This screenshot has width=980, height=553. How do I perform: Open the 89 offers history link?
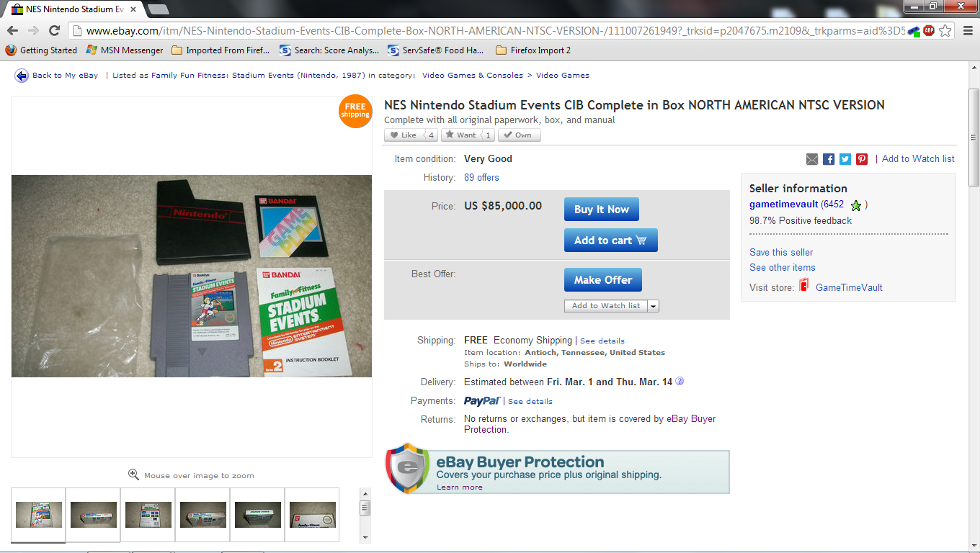pos(481,177)
